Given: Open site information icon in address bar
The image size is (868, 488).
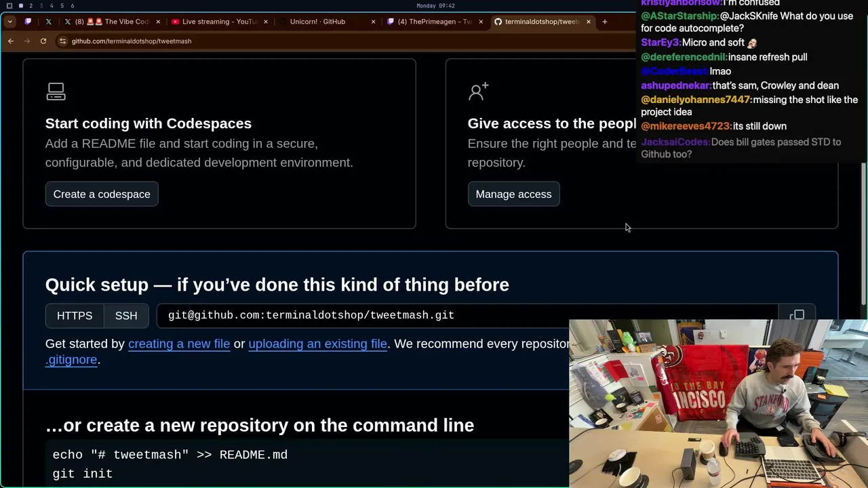Looking at the screenshot, I should pyautogui.click(x=62, y=41).
